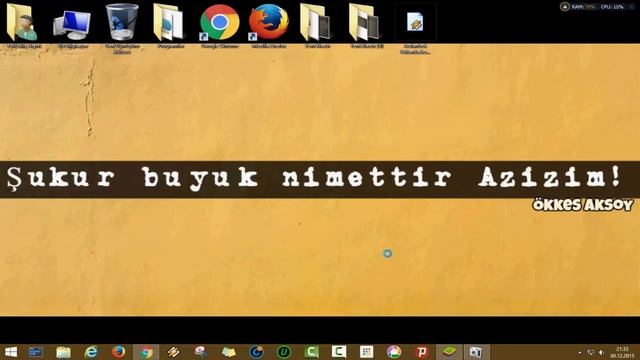The height and width of the screenshot is (360, 640).
Task: Switch to Chrome in the taskbar
Action: [x=146, y=352]
